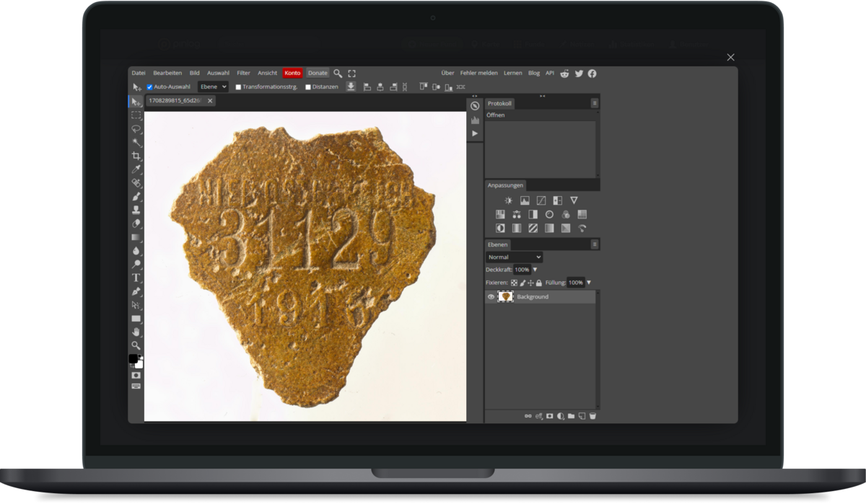Click the Brightness/Contrast adjustment icon
Image resolution: width=866 pixels, height=504 pixels.
click(509, 200)
